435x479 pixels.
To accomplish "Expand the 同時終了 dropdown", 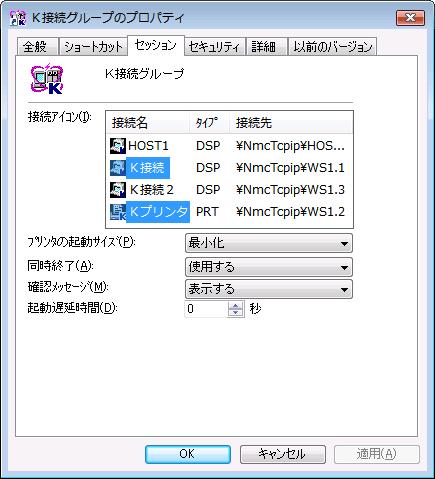I will point(269,267).
